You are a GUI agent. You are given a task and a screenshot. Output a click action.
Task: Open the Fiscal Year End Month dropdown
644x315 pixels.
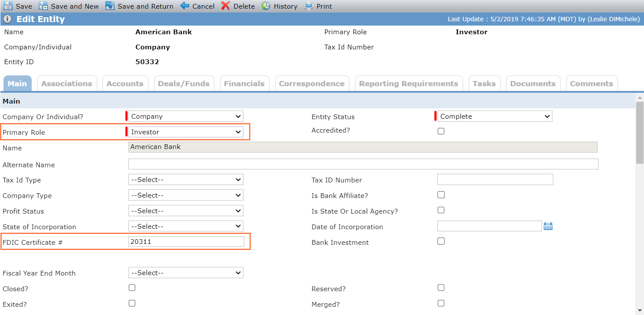186,273
